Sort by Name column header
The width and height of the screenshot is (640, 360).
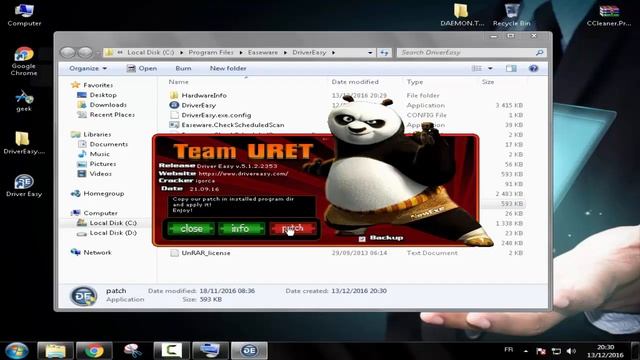coord(178,82)
